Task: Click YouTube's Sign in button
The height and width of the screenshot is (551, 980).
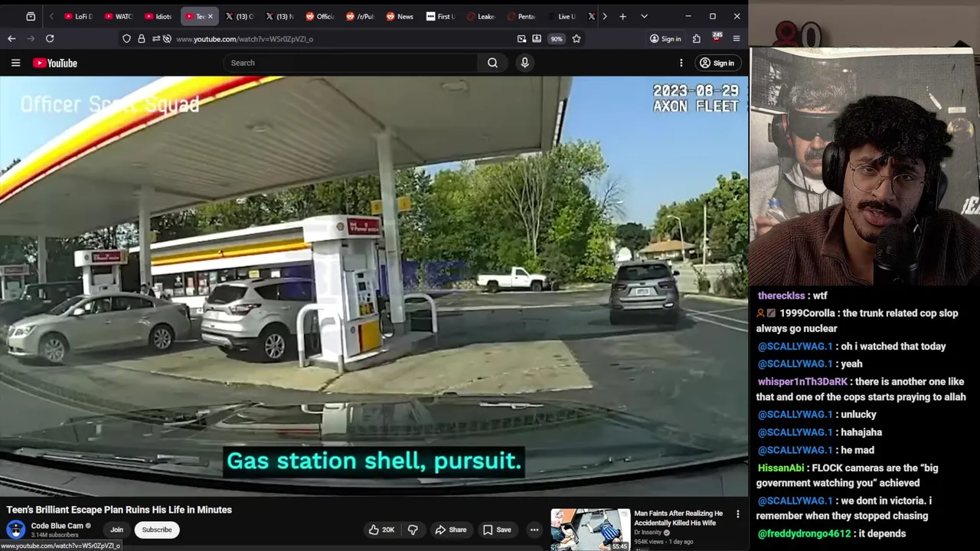Action: click(717, 63)
